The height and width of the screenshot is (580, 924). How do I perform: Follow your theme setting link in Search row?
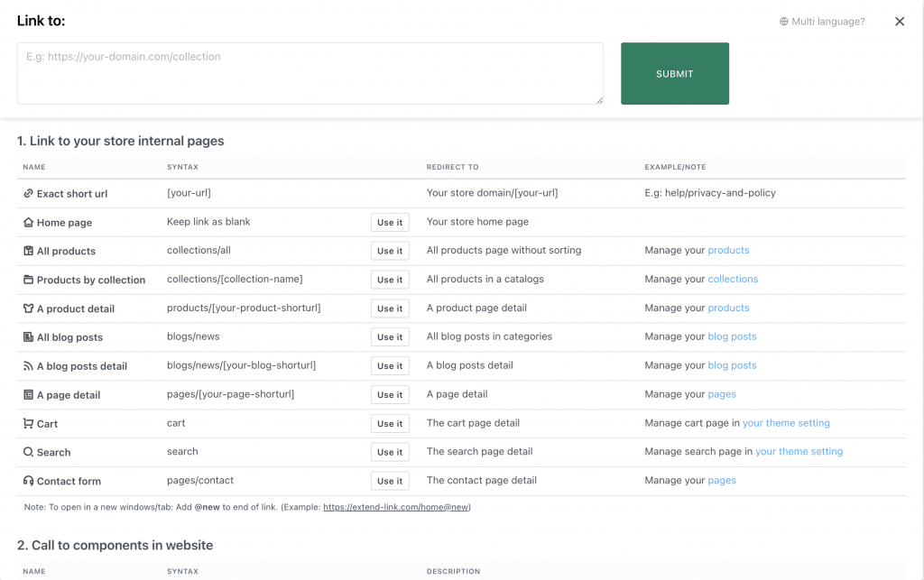(799, 451)
